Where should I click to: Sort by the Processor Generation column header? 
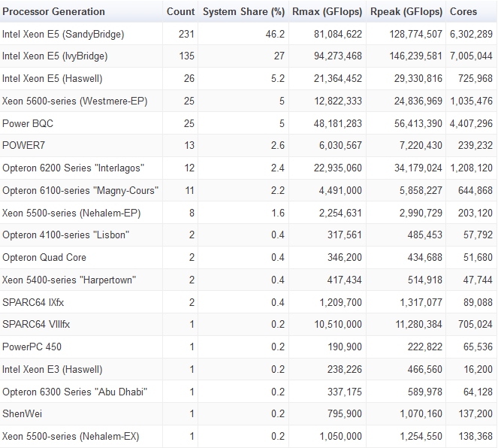(x=53, y=12)
